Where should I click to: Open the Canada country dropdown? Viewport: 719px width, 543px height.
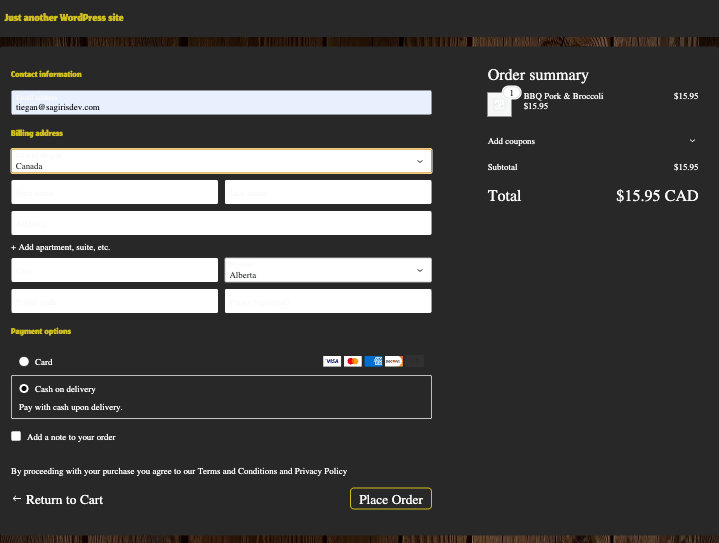(x=221, y=161)
